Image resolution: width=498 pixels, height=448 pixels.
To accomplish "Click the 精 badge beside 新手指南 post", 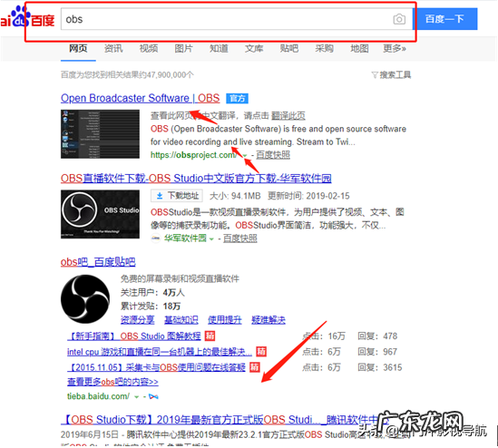I will pyautogui.click(x=210, y=336).
